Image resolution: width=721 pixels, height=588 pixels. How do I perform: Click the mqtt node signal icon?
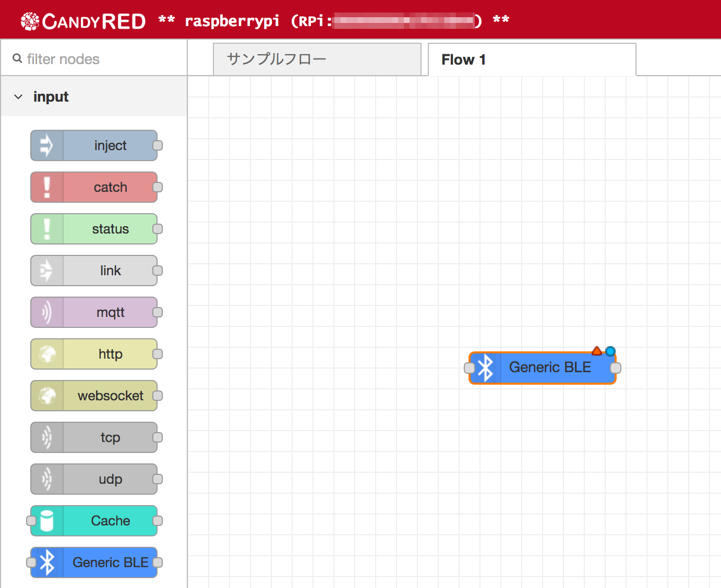click(47, 312)
